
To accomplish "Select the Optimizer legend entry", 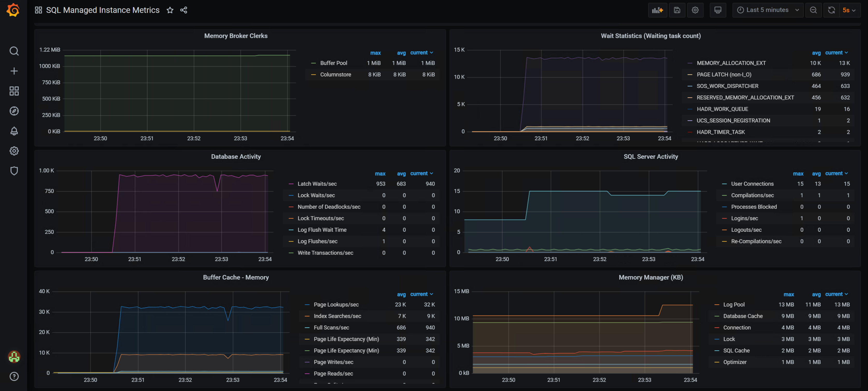I will point(735,362).
